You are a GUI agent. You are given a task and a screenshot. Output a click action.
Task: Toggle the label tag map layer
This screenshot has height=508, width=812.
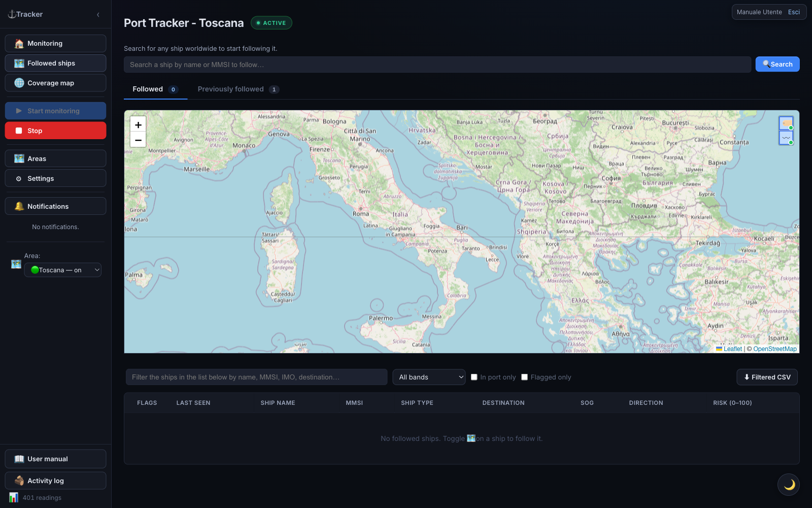[786, 123]
